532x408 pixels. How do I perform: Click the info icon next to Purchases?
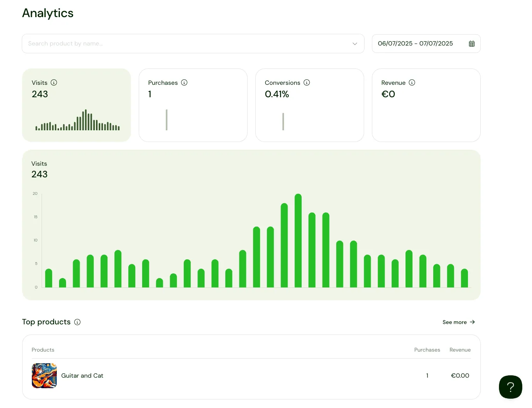point(184,82)
